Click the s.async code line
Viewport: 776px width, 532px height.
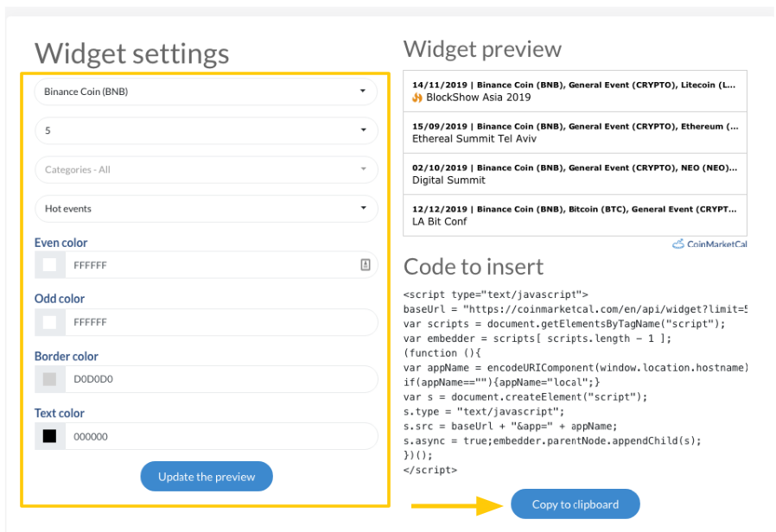tap(552, 441)
